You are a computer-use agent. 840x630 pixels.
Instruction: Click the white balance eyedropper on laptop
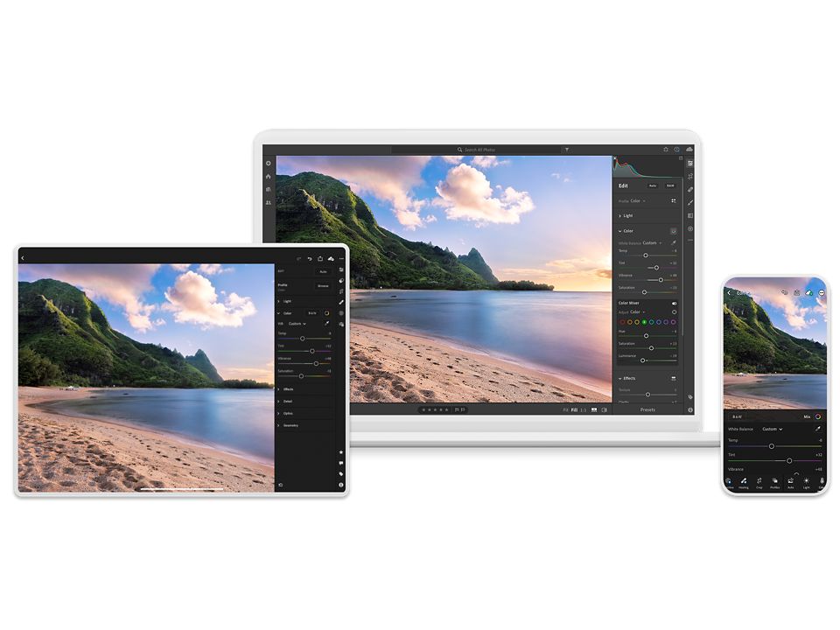coord(673,242)
